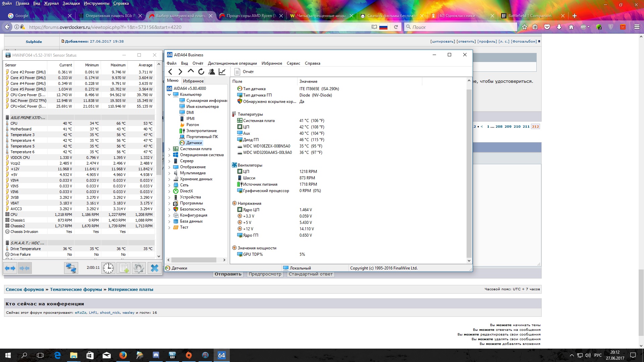Expand Операционная система tree node
The width and height of the screenshot is (644, 362).
pos(169,155)
